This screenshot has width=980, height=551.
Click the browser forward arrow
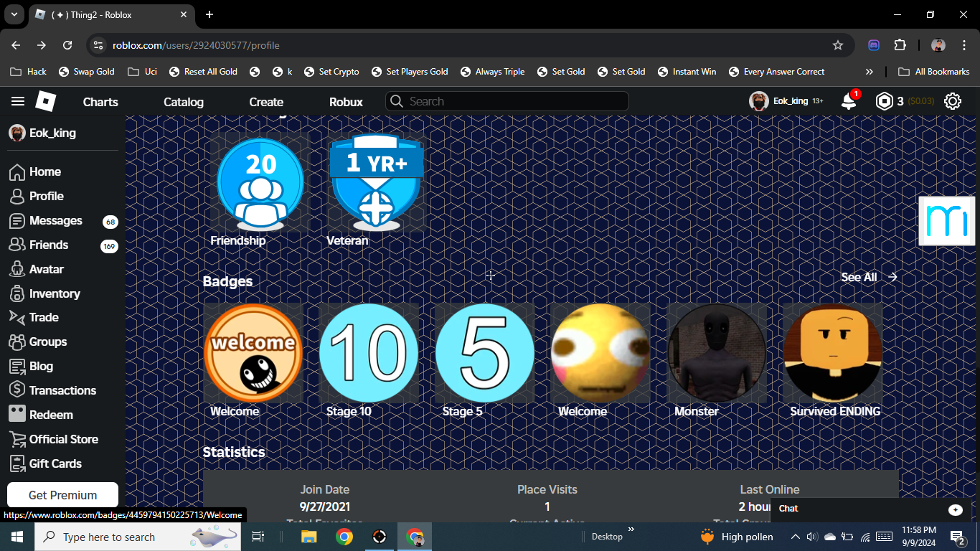tap(42, 45)
